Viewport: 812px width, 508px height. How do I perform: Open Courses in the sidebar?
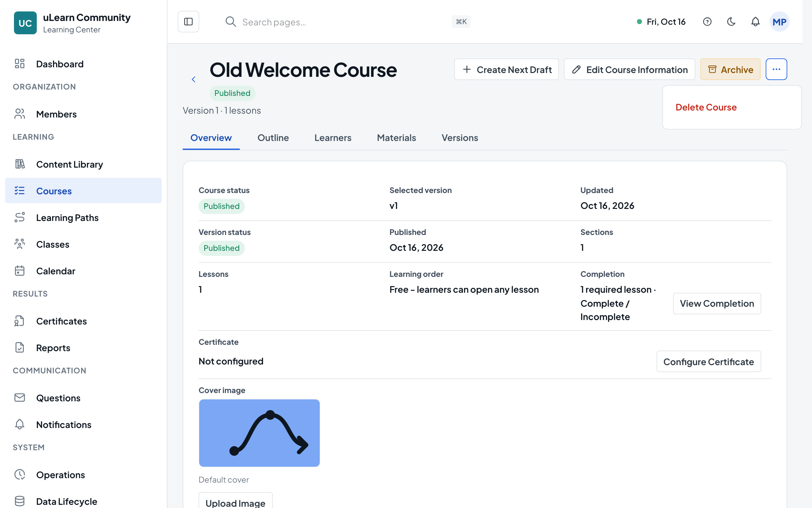(x=83, y=190)
